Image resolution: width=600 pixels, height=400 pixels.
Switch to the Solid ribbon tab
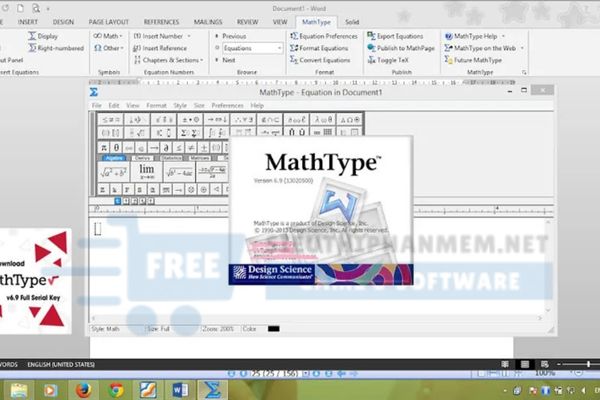352,22
